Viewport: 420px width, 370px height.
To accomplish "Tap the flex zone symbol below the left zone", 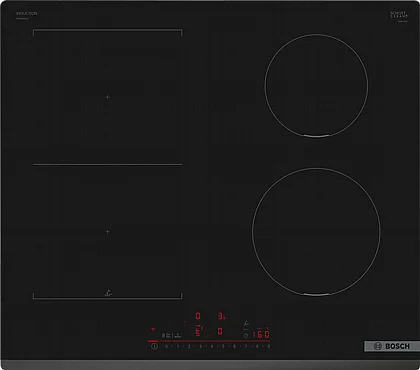I will 108,293.
